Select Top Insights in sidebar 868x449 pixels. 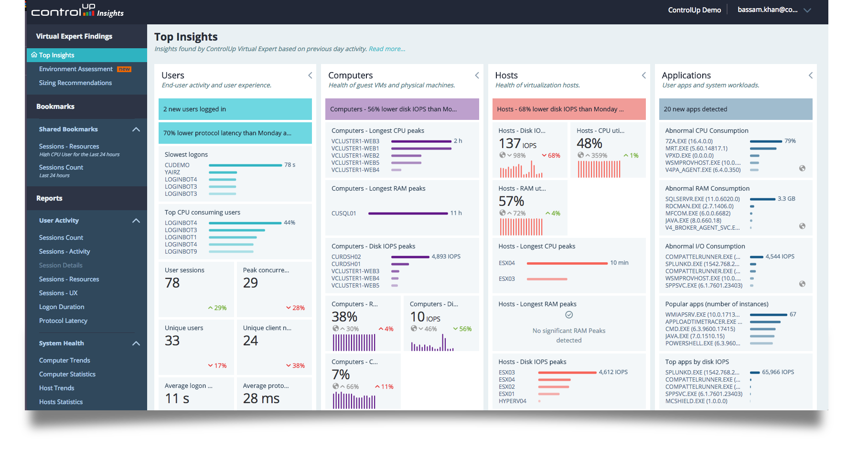pyautogui.click(x=87, y=55)
